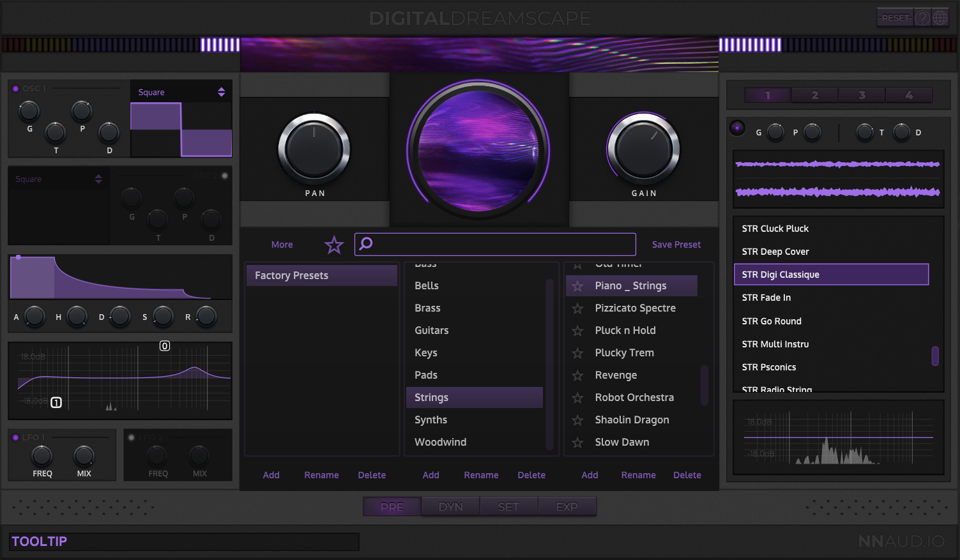Select STR Cluck Pluck sample
Image resolution: width=960 pixels, height=560 pixels.
832,229
